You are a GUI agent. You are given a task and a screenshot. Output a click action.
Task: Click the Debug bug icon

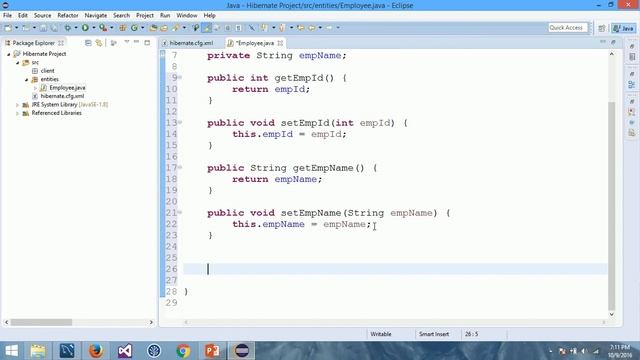tap(68, 28)
